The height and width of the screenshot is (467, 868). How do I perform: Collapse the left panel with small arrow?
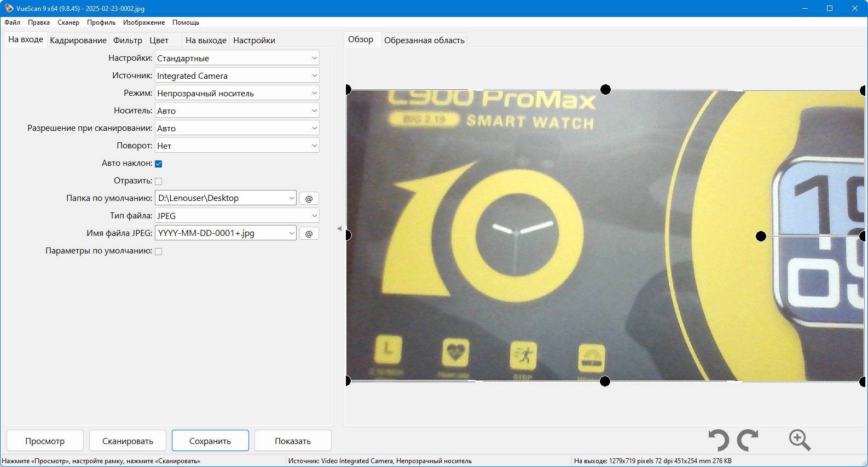click(x=339, y=228)
